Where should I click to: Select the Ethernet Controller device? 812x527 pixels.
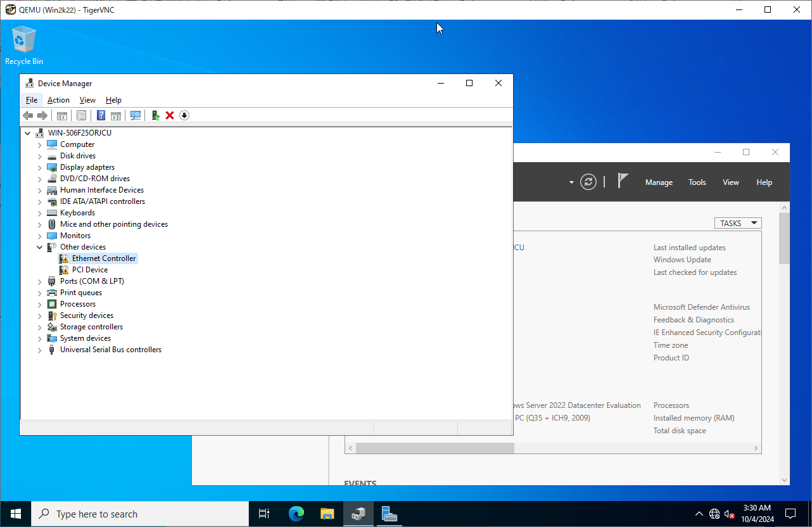coord(104,258)
